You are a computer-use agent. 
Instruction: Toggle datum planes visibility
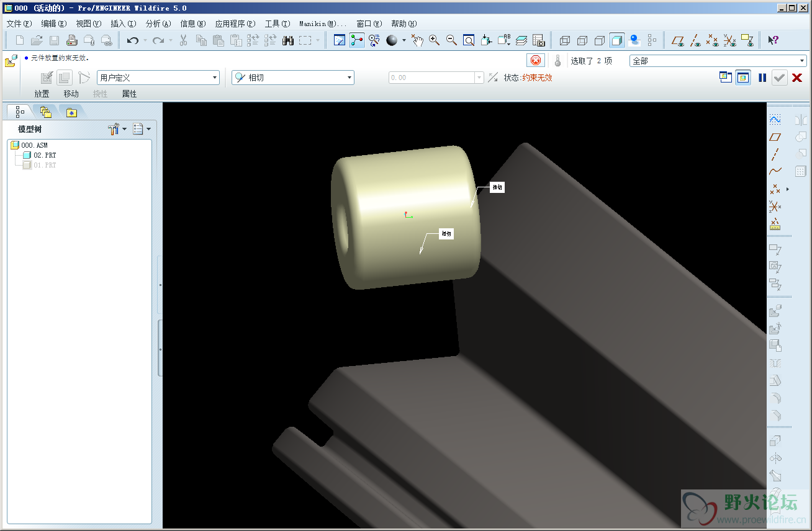[678, 40]
